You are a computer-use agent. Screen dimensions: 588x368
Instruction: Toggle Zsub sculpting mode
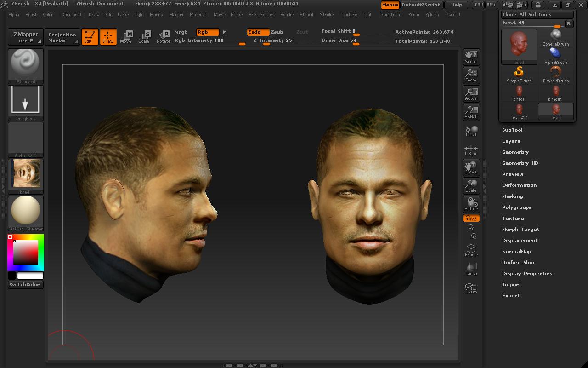point(277,32)
